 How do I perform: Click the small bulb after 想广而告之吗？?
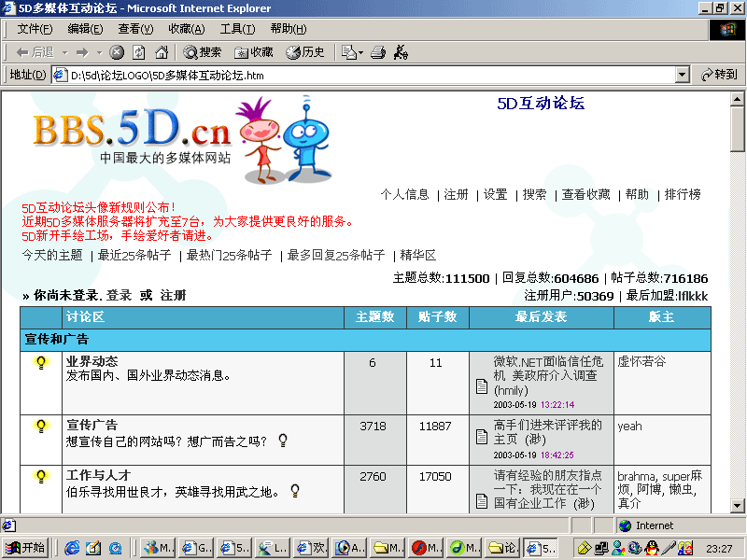283,441
